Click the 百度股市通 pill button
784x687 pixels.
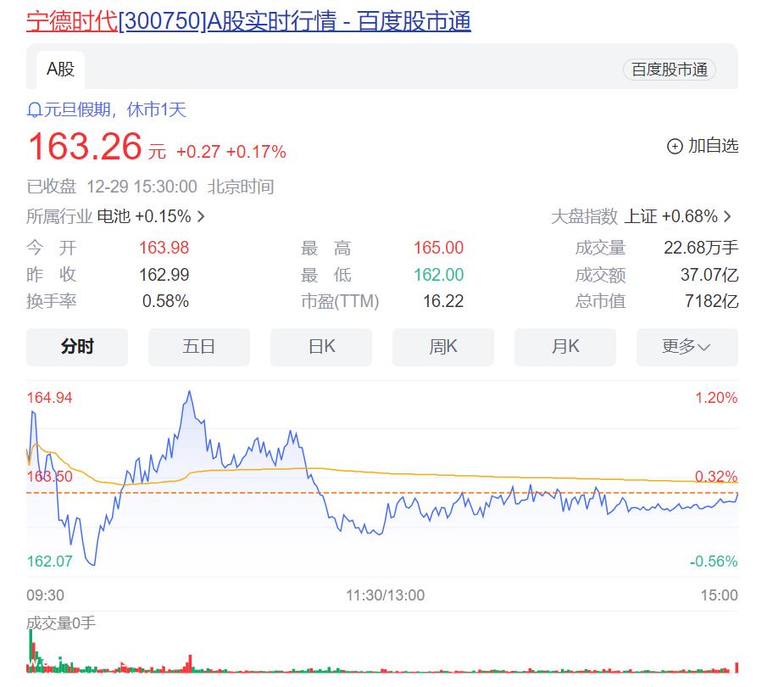coord(669,70)
